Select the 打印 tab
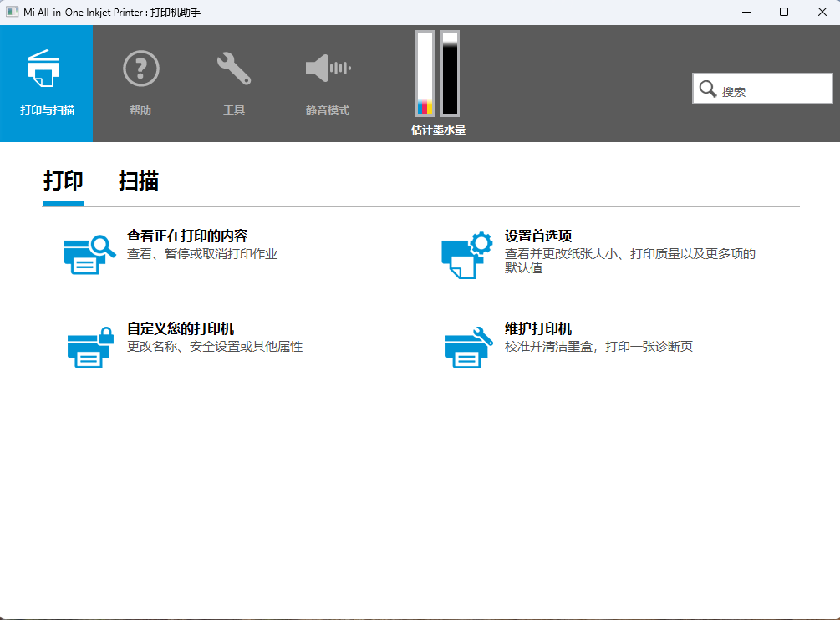This screenshot has width=840, height=620. (x=63, y=180)
